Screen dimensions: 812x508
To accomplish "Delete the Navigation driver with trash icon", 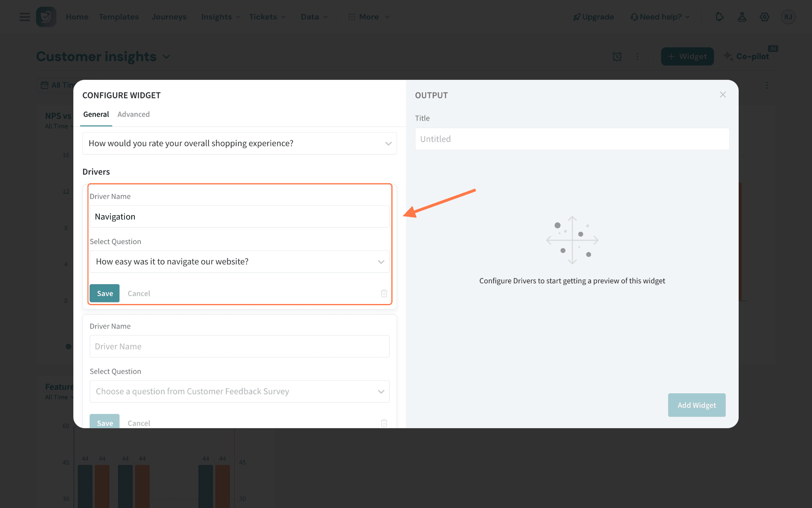I will (384, 293).
